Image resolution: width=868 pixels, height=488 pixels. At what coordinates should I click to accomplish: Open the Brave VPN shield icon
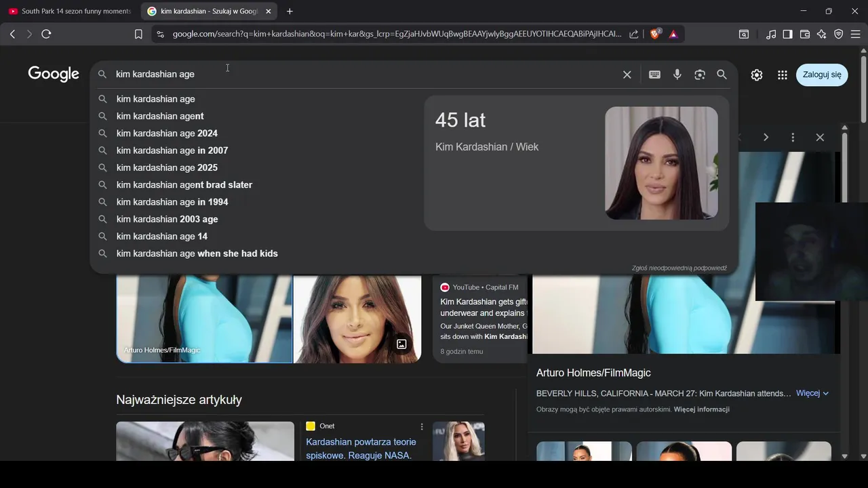pos(839,34)
